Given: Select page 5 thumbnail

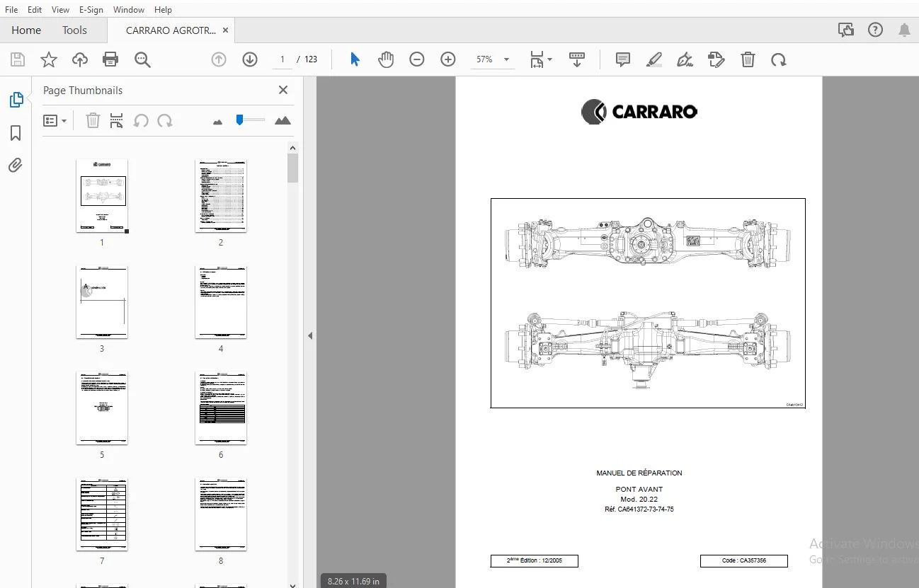Looking at the screenshot, I should pyautogui.click(x=102, y=408).
